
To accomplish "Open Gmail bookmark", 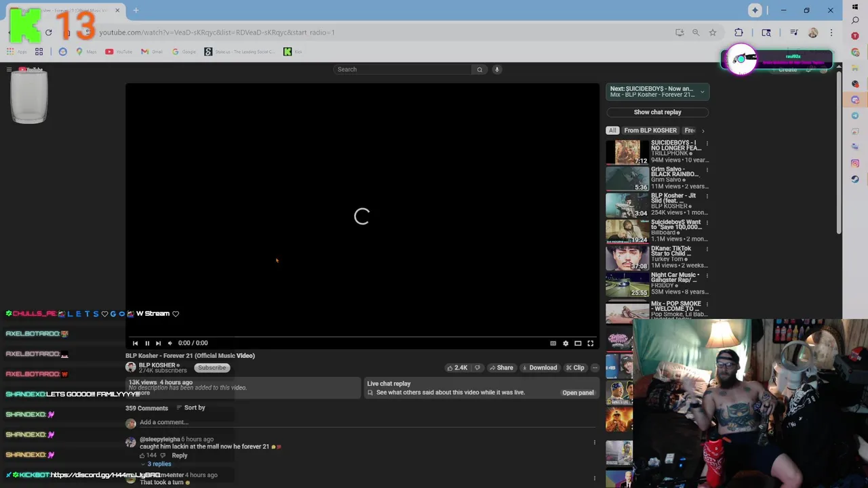I will click(152, 52).
